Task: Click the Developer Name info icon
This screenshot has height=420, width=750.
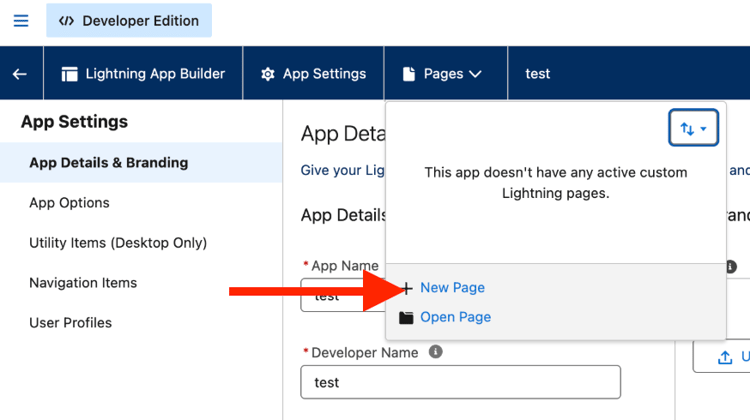Action: coord(435,352)
